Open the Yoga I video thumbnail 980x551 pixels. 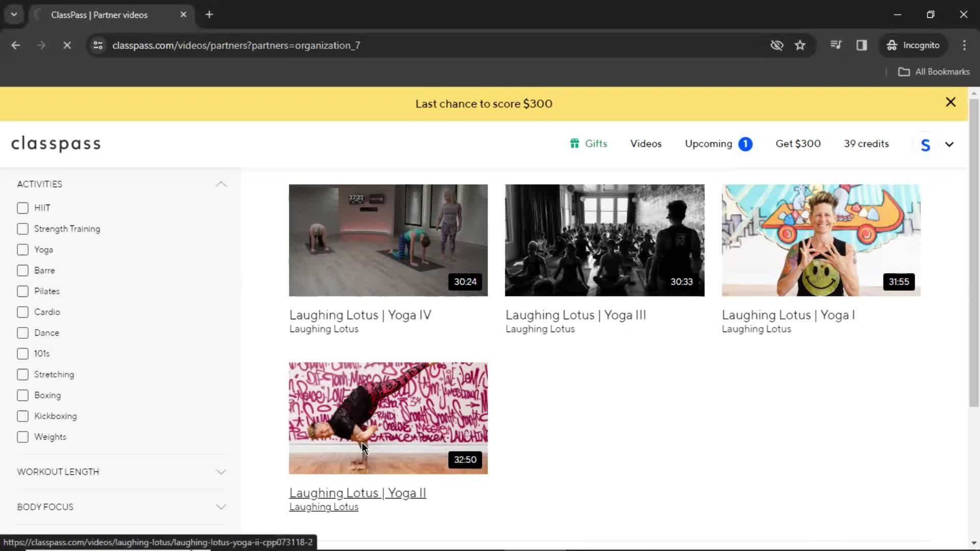[x=821, y=240]
